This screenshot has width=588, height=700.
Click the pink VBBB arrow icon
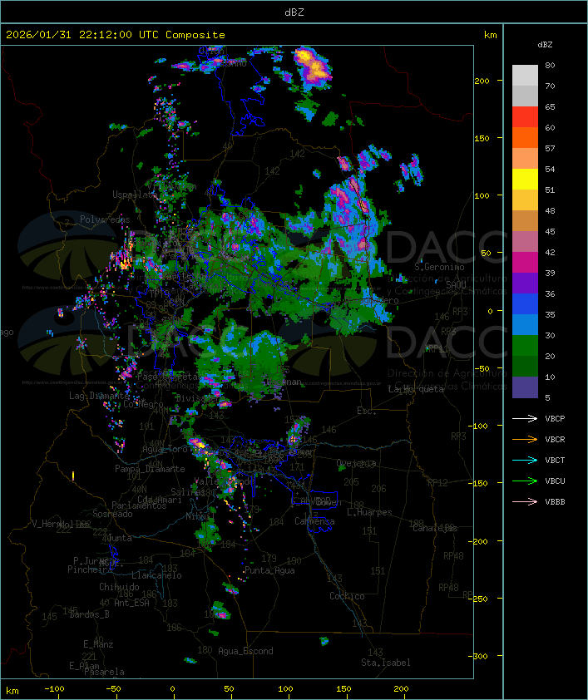[x=525, y=502]
